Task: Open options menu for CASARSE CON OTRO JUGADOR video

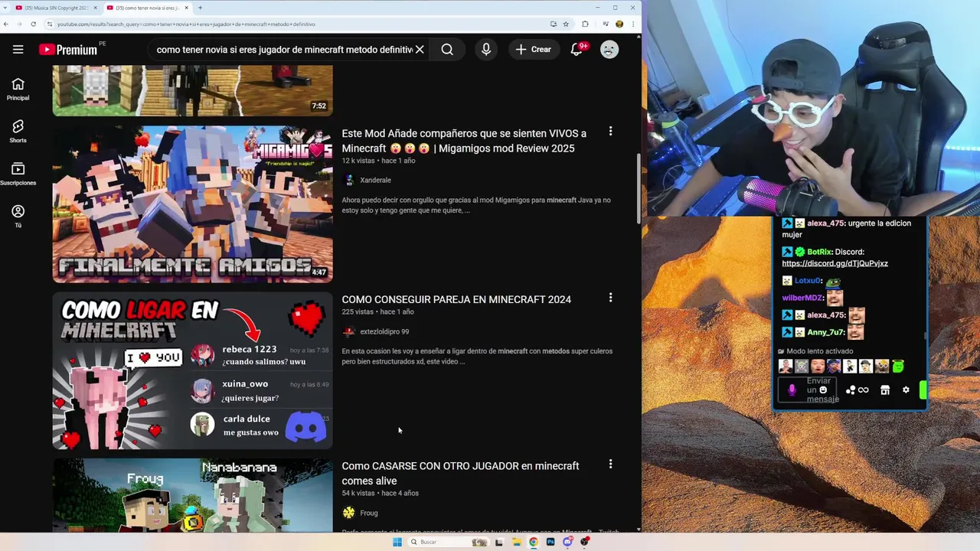Action: click(610, 465)
